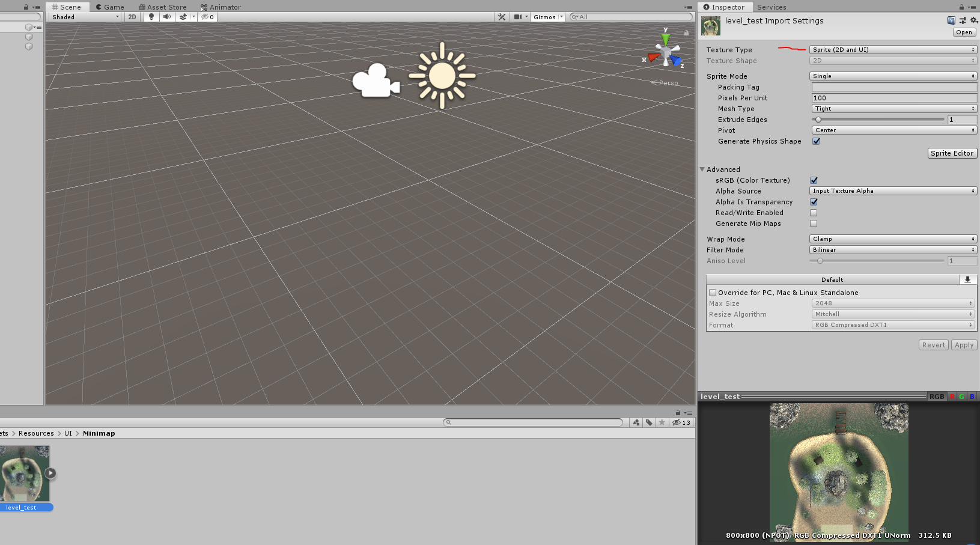Open the Sprite Editor

[x=952, y=153]
